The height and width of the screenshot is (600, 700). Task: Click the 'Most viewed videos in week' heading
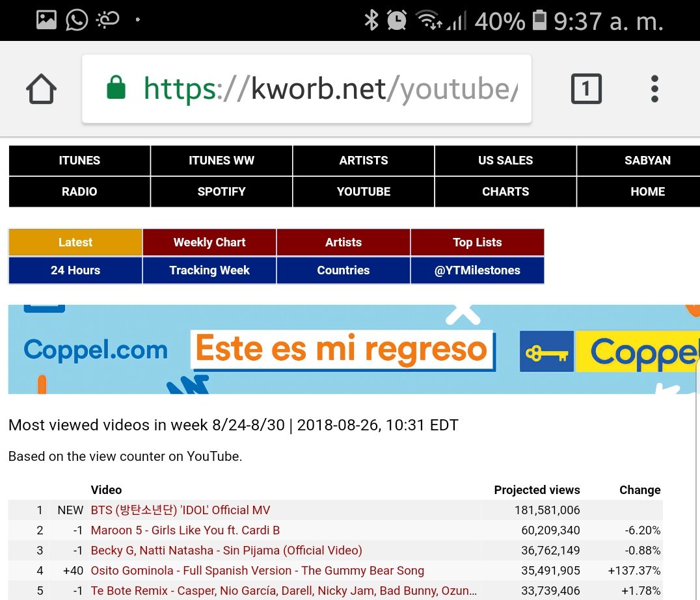coord(233,424)
